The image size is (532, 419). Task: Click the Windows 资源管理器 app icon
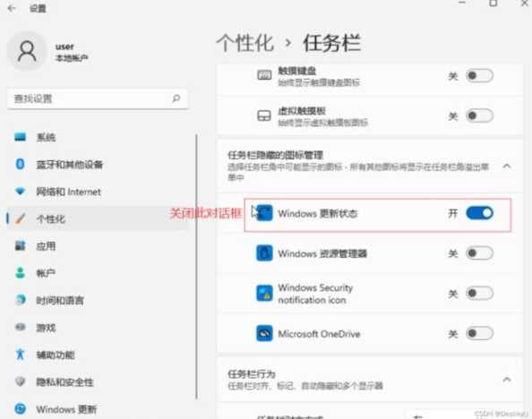pyautogui.click(x=264, y=253)
